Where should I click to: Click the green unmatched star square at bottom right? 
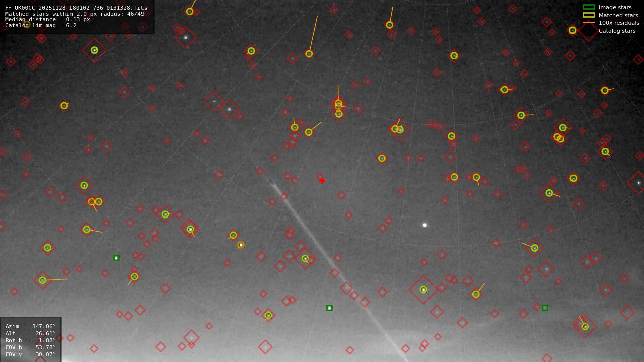[545, 308]
